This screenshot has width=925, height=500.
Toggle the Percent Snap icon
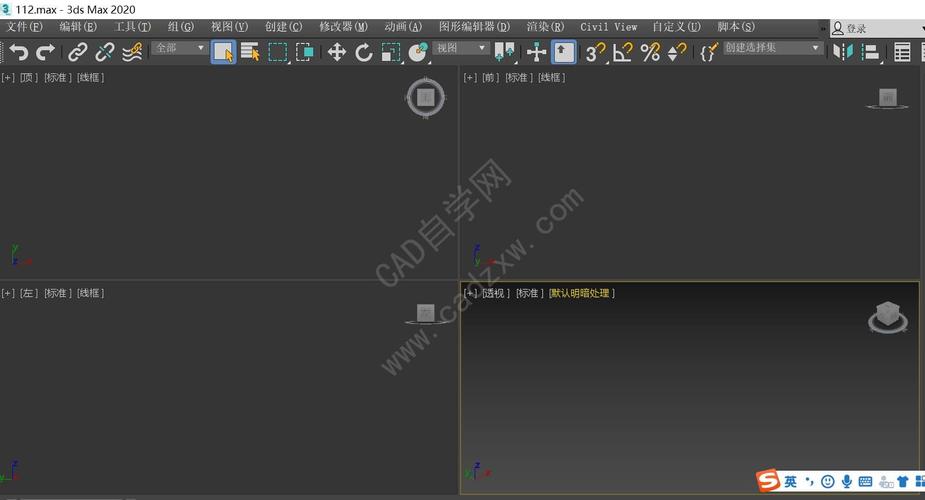coord(650,52)
